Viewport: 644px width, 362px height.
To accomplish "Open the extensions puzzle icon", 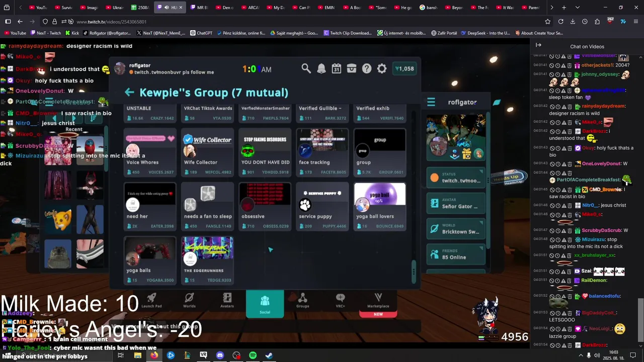I will pos(597,22).
